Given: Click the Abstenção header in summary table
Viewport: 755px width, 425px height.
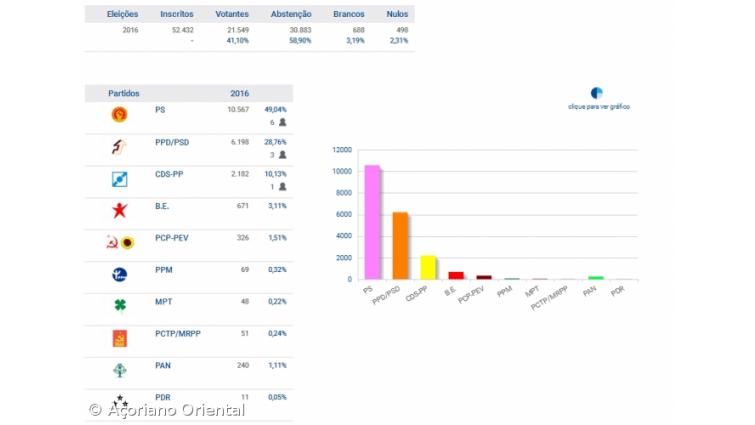Looking at the screenshot, I should 291,14.
